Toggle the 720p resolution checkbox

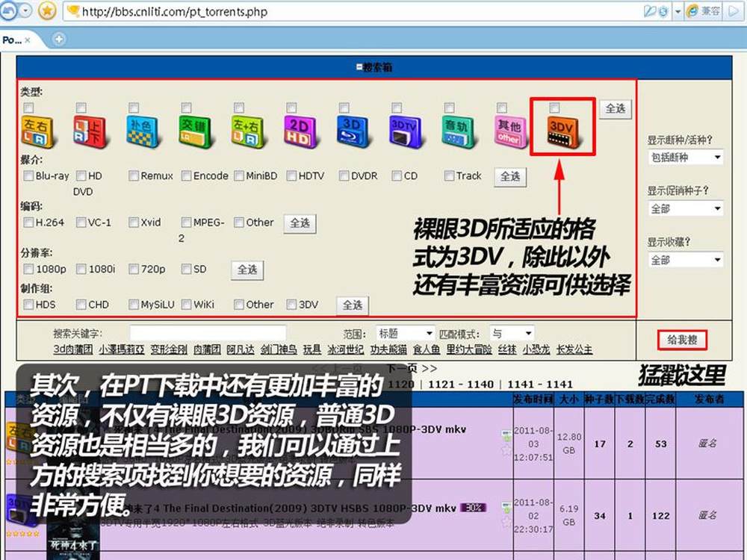point(134,269)
